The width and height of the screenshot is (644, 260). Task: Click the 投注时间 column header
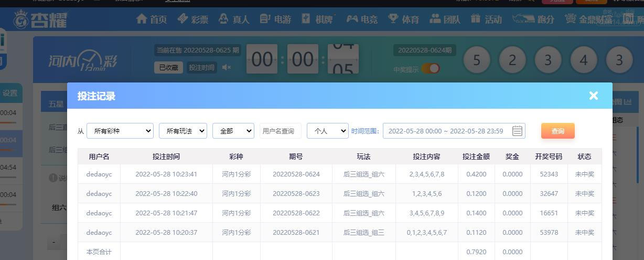coord(166,157)
